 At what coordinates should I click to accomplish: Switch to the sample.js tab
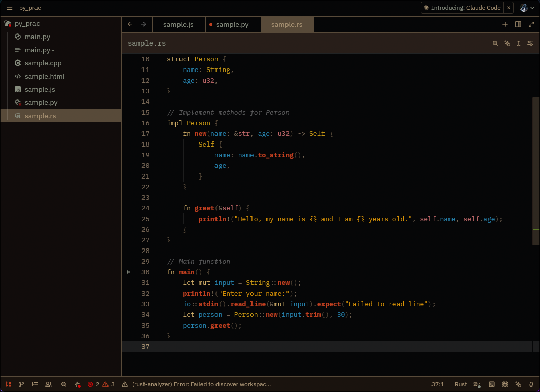coord(178,25)
